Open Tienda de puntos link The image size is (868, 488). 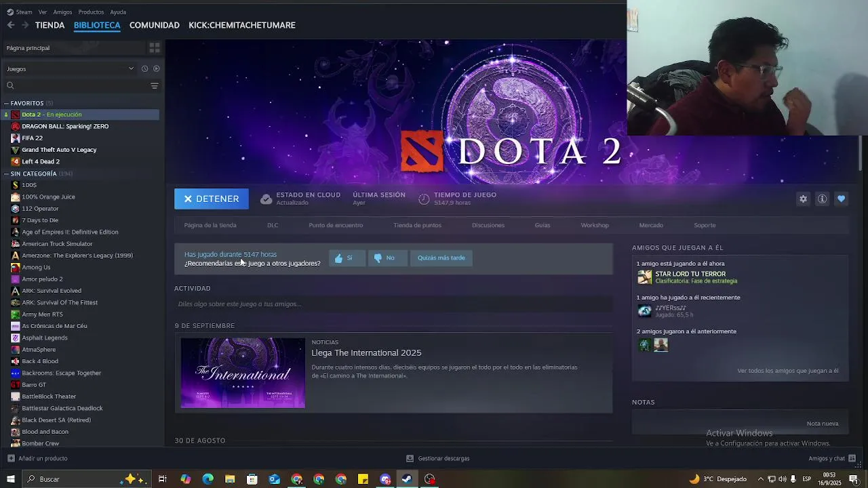click(417, 225)
